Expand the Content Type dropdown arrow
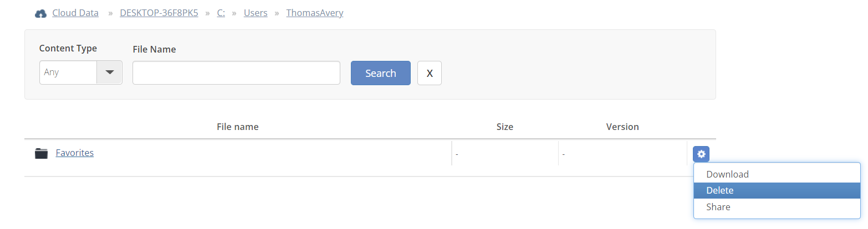Viewport: 868px width, 229px height. click(110, 72)
